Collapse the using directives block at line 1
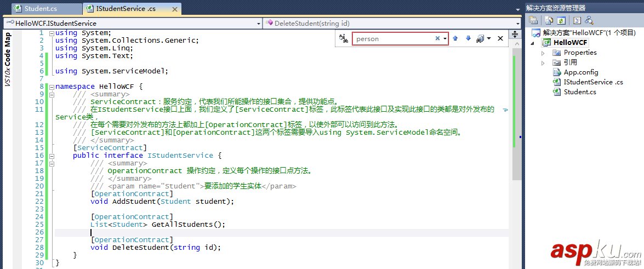 click(52, 33)
